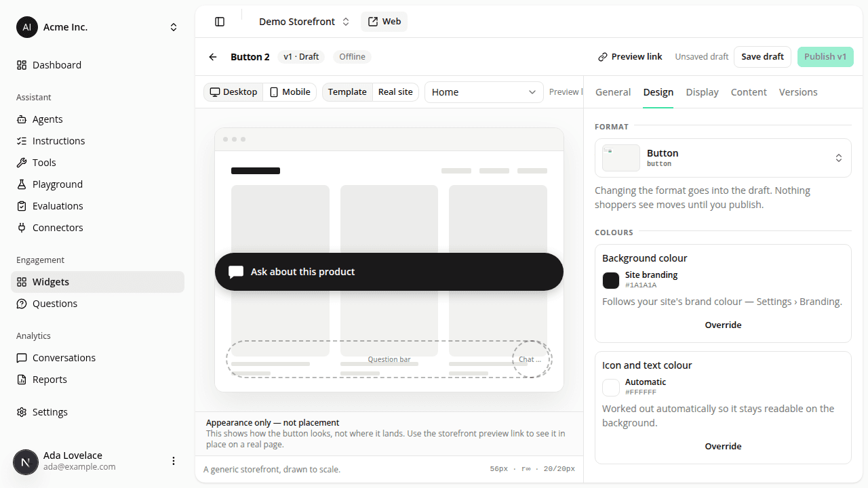Viewport: 868px width, 488px height.
Task: Click the Ask about this product preview button
Action: pos(389,272)
